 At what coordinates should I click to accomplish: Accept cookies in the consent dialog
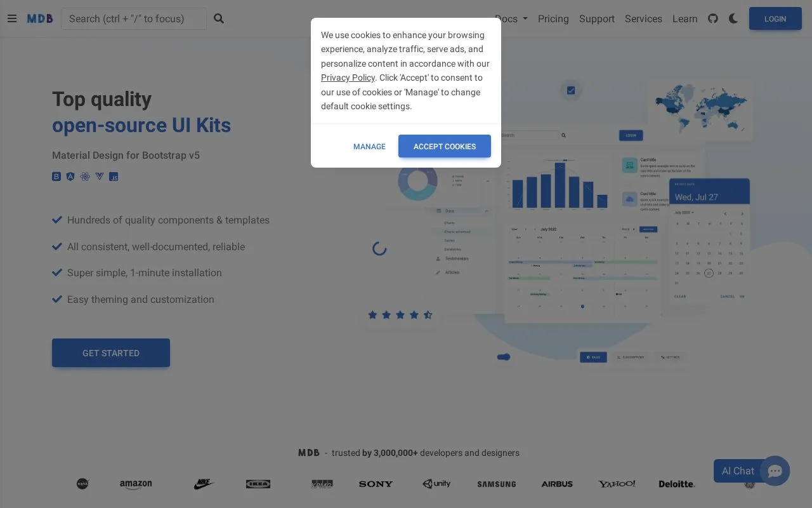[445, 146]
